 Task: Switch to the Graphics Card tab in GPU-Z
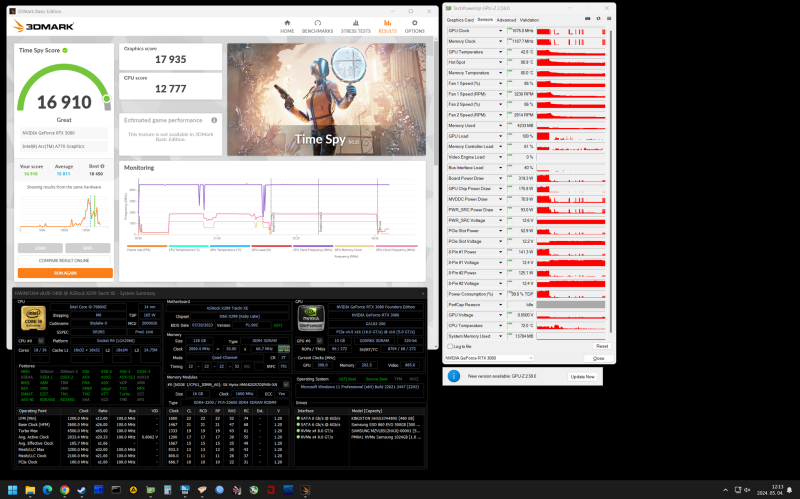pyautogui.click(x=460, y=20)
